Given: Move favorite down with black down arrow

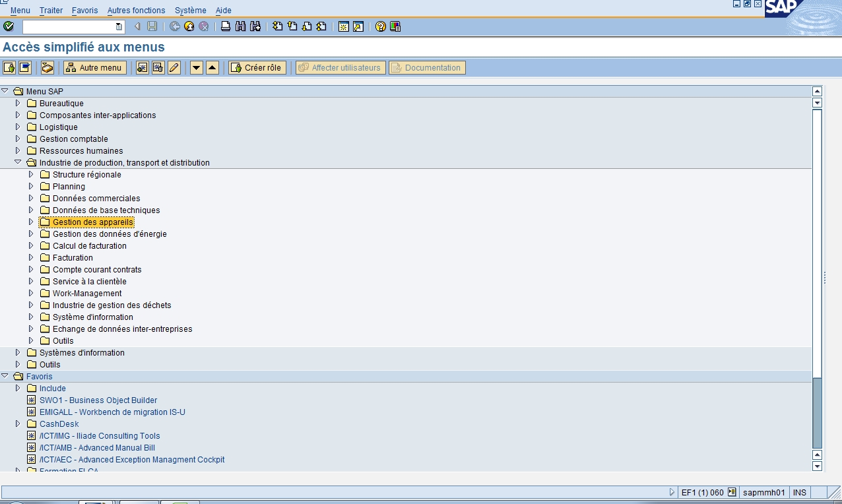Looking at the screenshot, I should coord(197,67).
